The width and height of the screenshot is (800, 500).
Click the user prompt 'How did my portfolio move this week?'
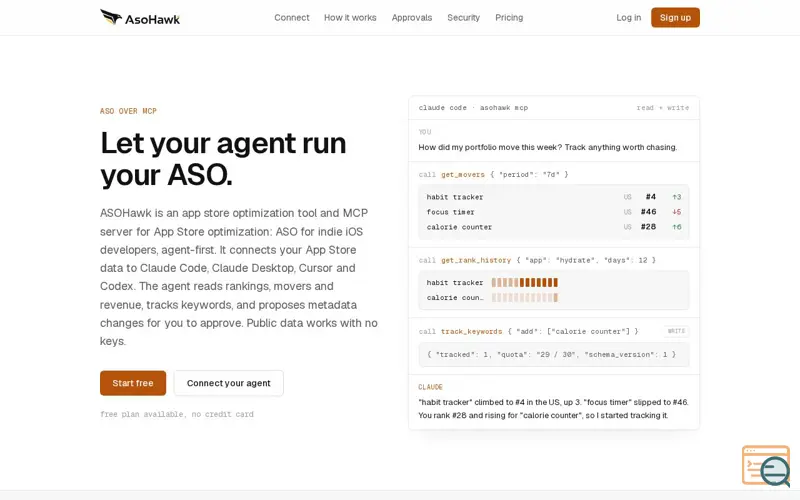(x=547, y=147)
